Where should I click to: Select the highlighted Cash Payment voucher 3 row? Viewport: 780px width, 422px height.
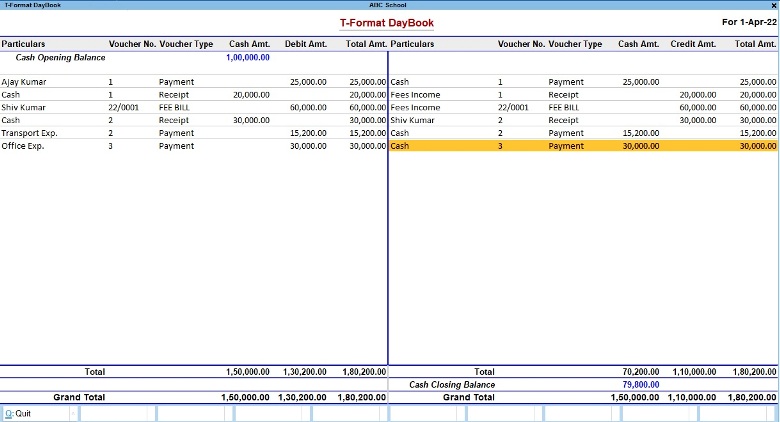[x=583, y=146]
